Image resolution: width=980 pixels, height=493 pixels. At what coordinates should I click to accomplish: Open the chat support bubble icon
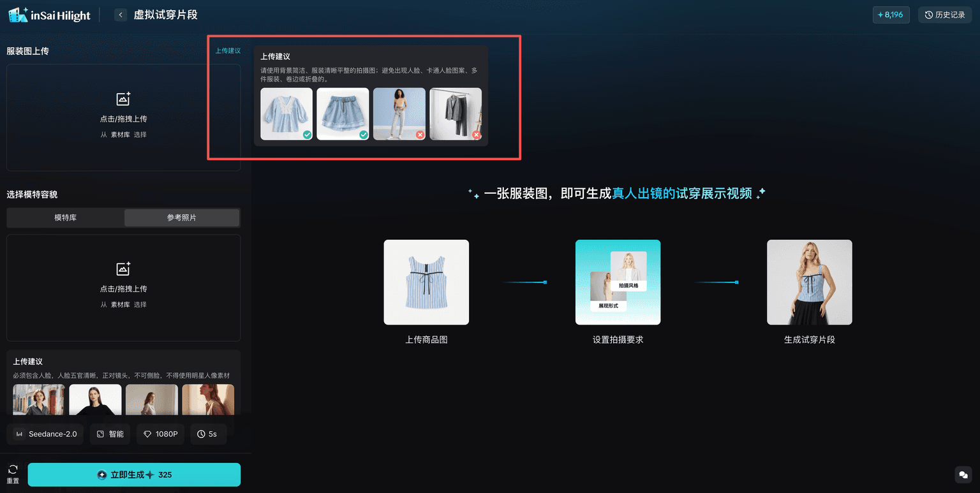click(x=963, y=475)
